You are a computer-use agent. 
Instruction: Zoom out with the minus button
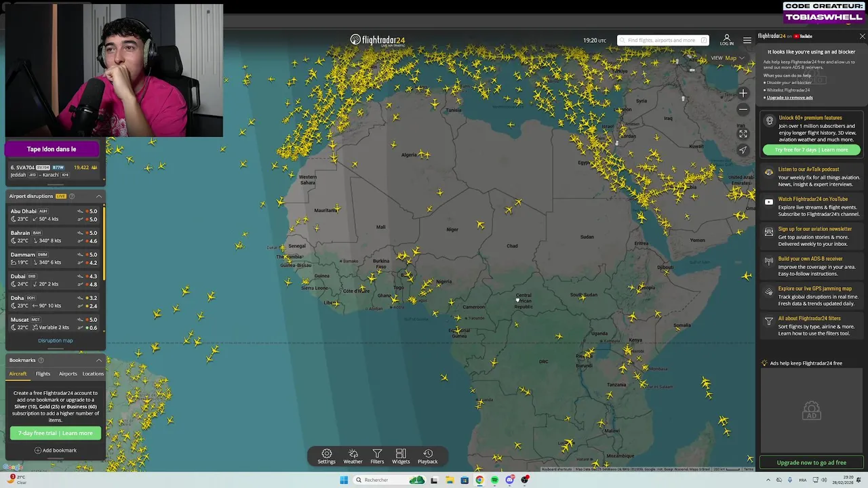point(743,109)
